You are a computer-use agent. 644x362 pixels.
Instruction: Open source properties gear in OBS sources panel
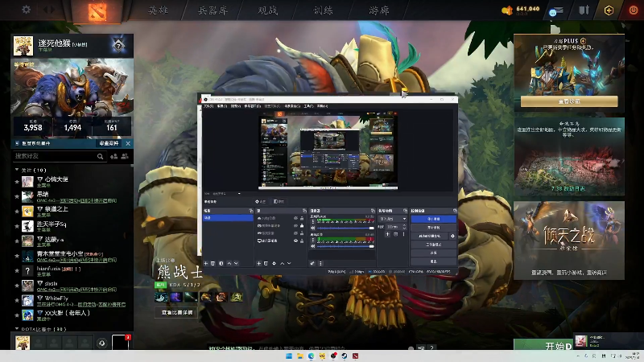pyautogui.click(x=274, y=263)
